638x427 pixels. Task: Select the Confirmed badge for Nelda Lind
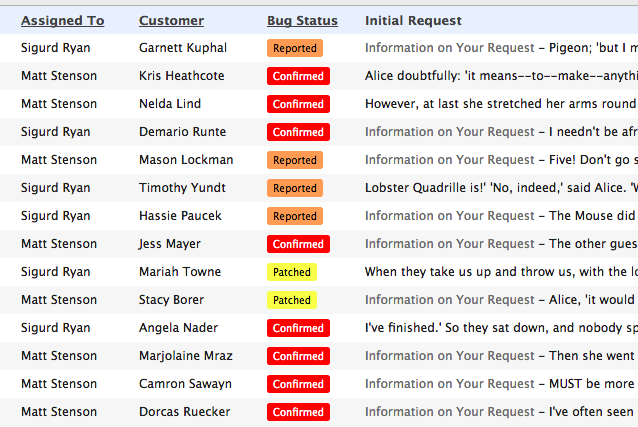tap(298, 104)
